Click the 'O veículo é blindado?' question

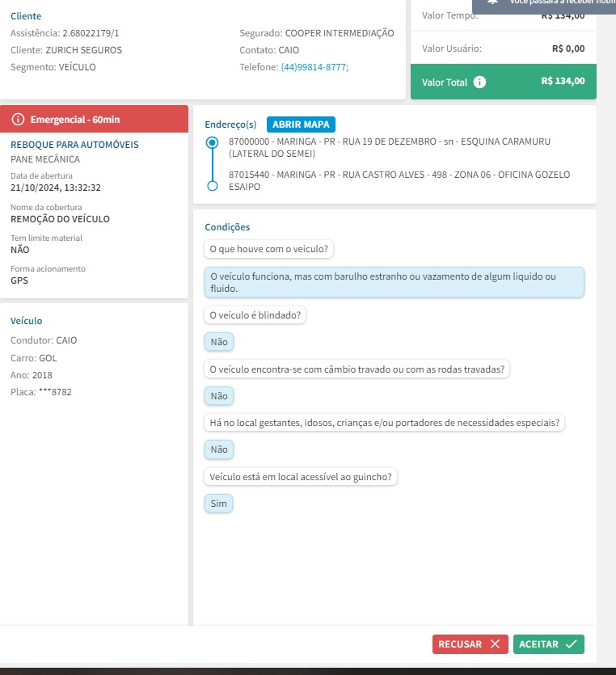pyautogui.click(x=255, y=315)
